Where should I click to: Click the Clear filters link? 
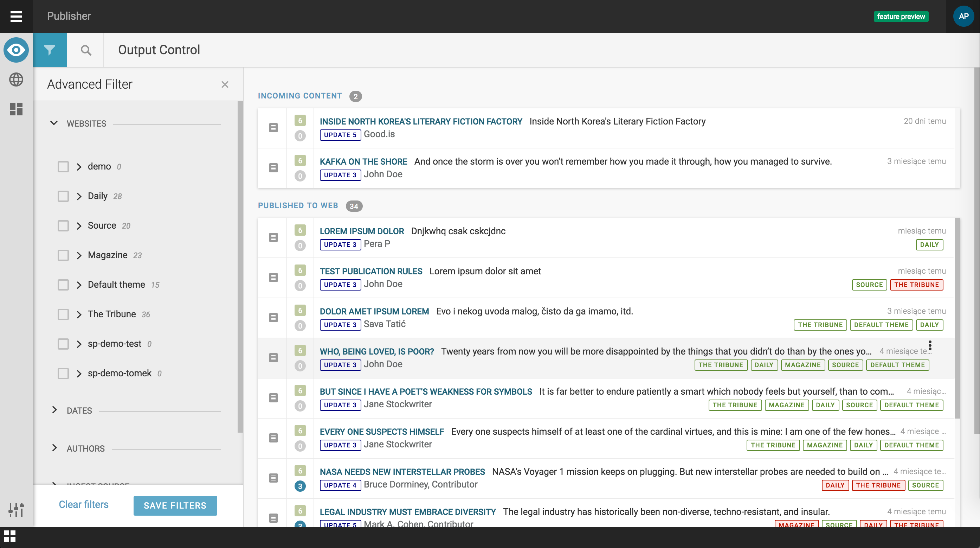point(83,505)
